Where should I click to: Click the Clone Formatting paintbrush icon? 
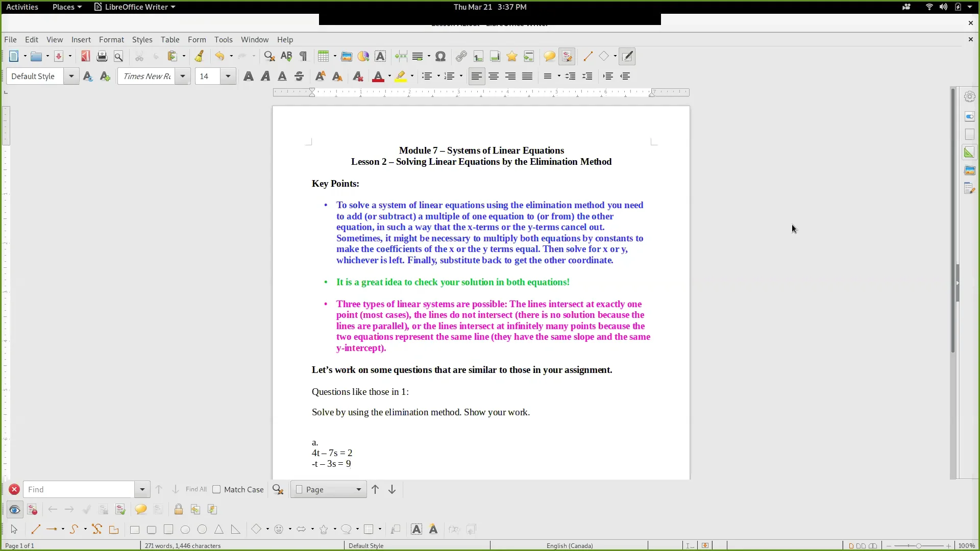(199, 56)
